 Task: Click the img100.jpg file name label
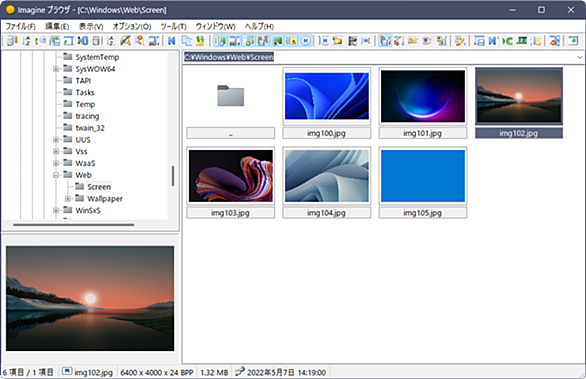[x=326, y=133]
